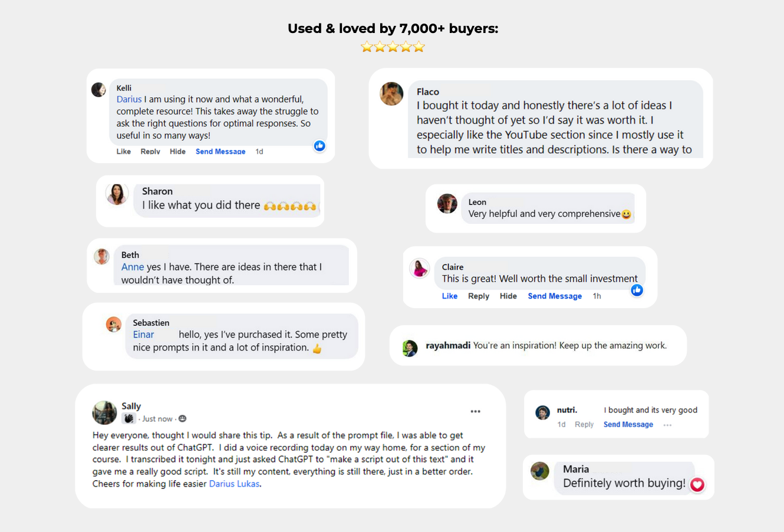Screen dimensions: 784x532
Task: Click Reply under Kelli's comment
Action: tap(150, 151)
